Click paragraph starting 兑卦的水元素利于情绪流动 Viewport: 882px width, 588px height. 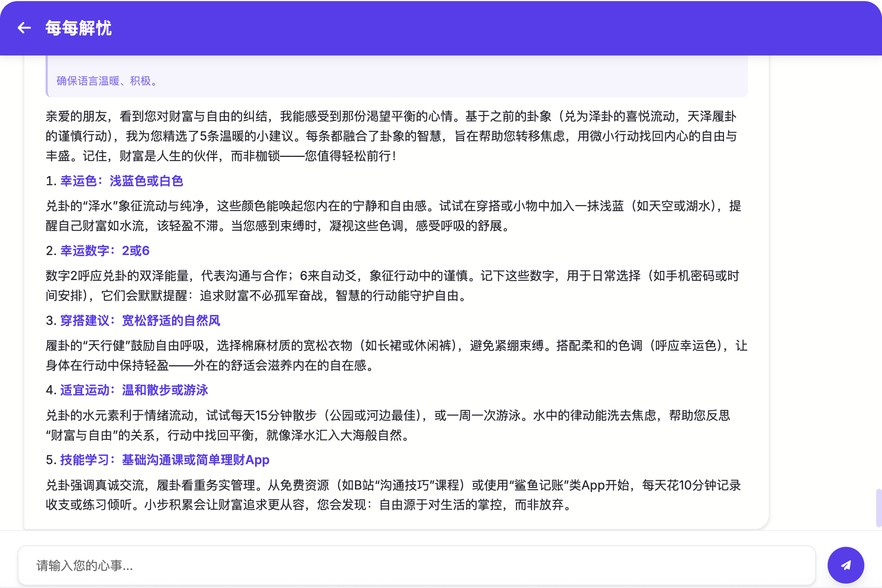(x=388, y=425)
